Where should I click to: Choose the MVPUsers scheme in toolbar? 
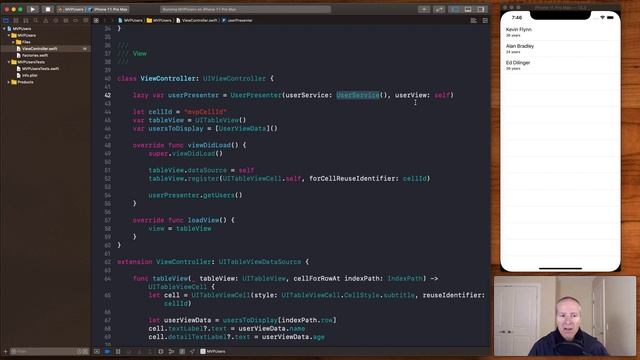[x=71, y=9]
